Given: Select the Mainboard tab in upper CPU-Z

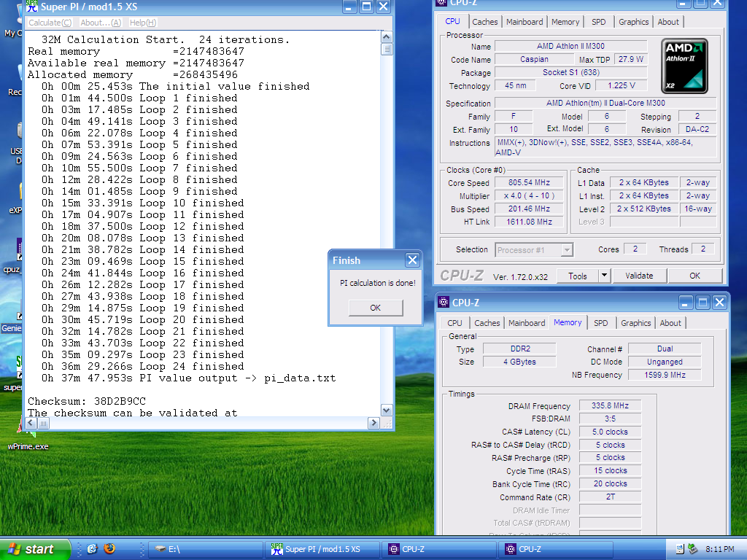Looking at the screenshot, I should point(524,22).
